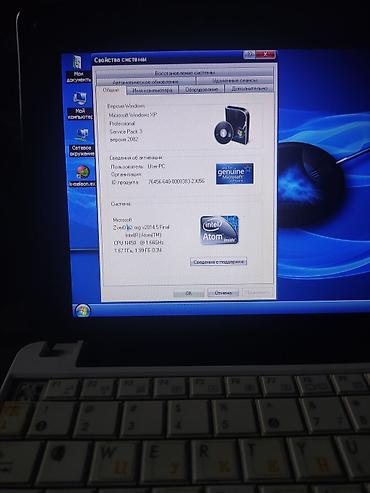Open the Start menu orb
This screenshot has width=370, height=493.
(82, 311)
